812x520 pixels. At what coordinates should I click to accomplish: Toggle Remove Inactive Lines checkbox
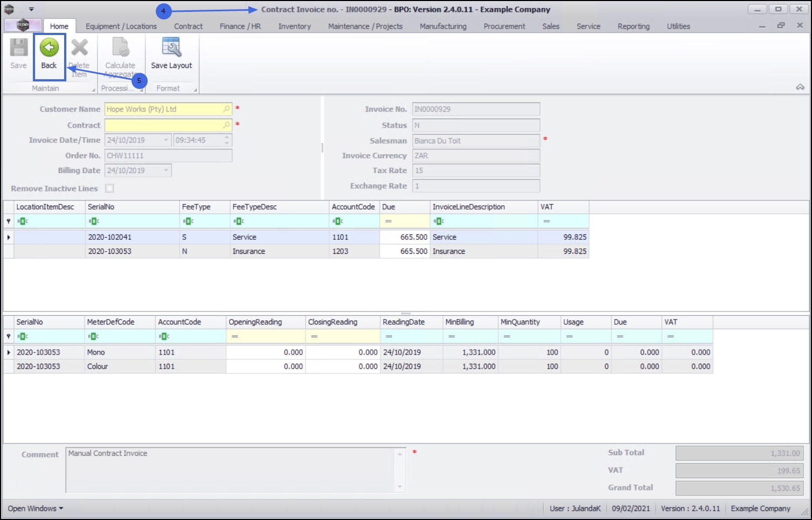pyautogui.click(x=109, y=188)
